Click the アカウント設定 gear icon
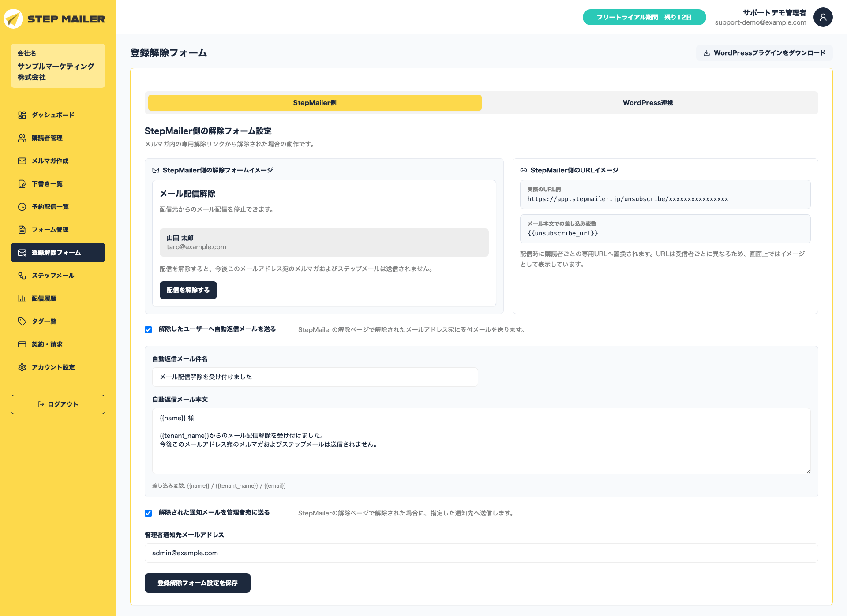Viewport: 847px width, 616px height. point(22,367)
